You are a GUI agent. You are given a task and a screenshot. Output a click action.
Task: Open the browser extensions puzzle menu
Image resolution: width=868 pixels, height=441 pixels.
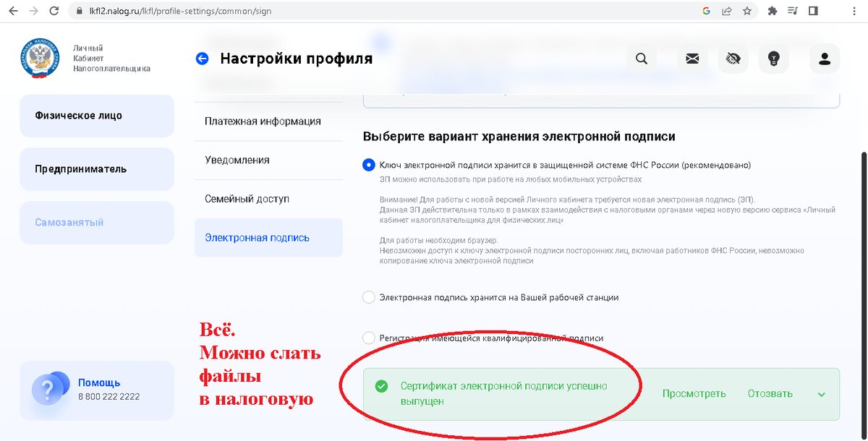click(773, 11)
